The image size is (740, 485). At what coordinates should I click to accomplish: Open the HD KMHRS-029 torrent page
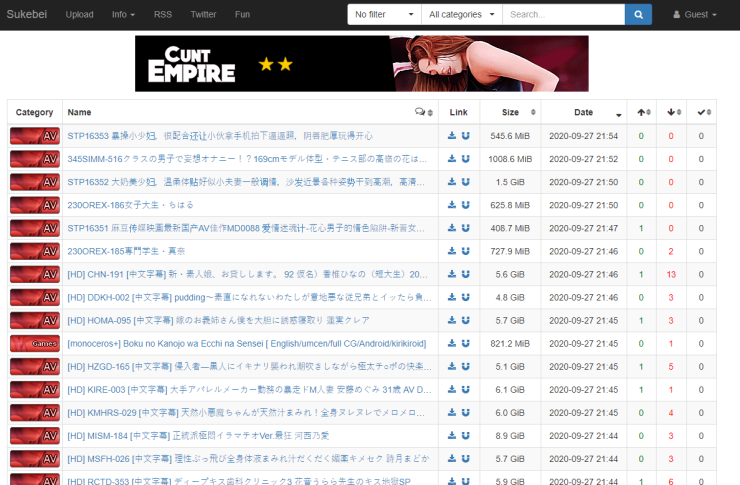tap(246, 413)
